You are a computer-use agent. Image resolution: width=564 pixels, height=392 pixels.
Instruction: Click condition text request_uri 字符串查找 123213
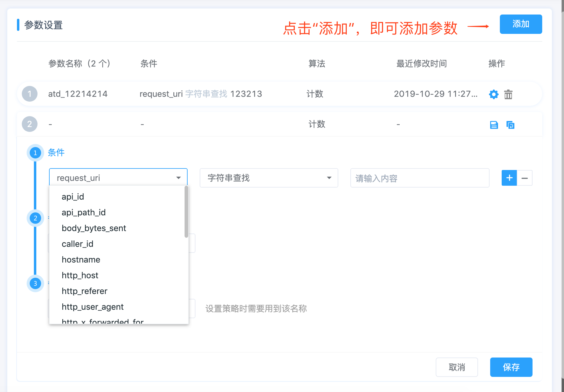(x=201, y=94)
